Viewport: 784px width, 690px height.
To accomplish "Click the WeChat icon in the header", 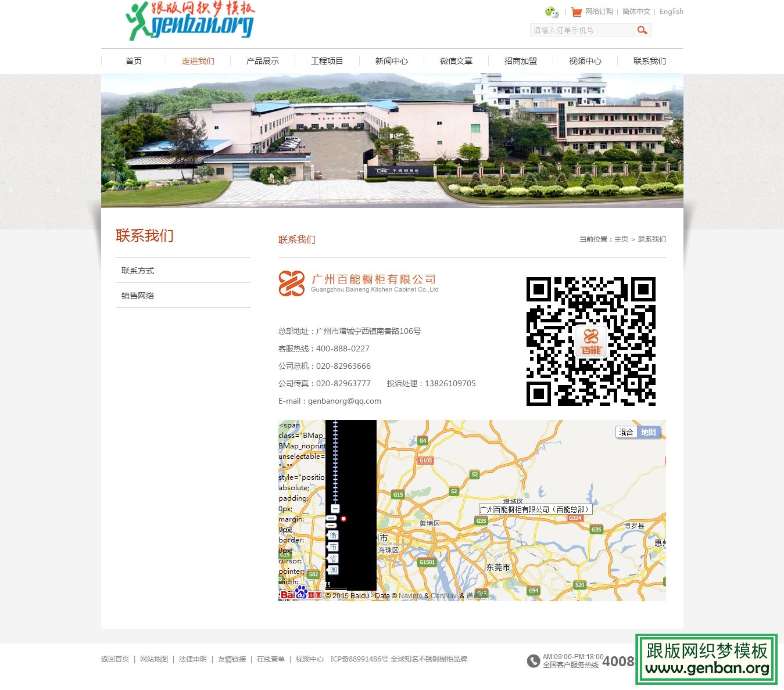I will [550, 12].
